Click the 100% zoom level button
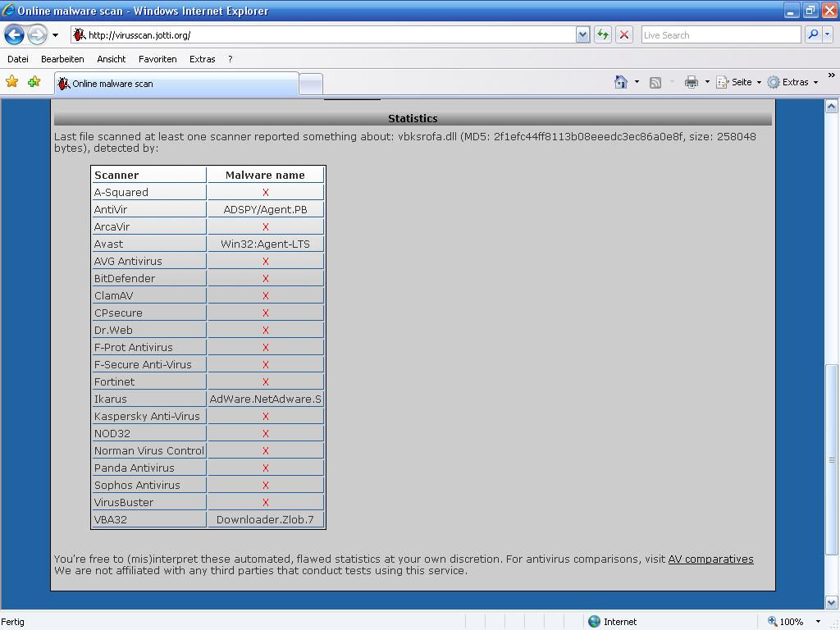 pyautogui.click(x=785, y=622)
